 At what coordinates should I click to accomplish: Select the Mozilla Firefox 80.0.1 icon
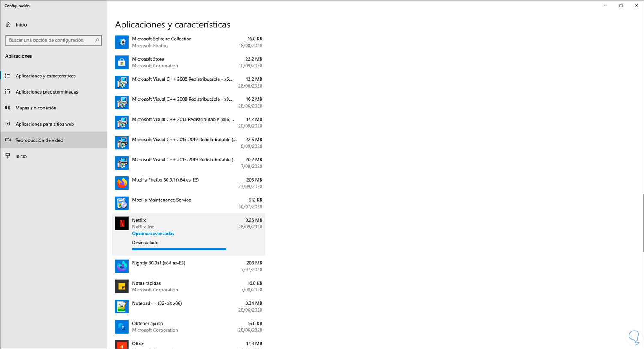pyautogui.click(x=122, y=183)
